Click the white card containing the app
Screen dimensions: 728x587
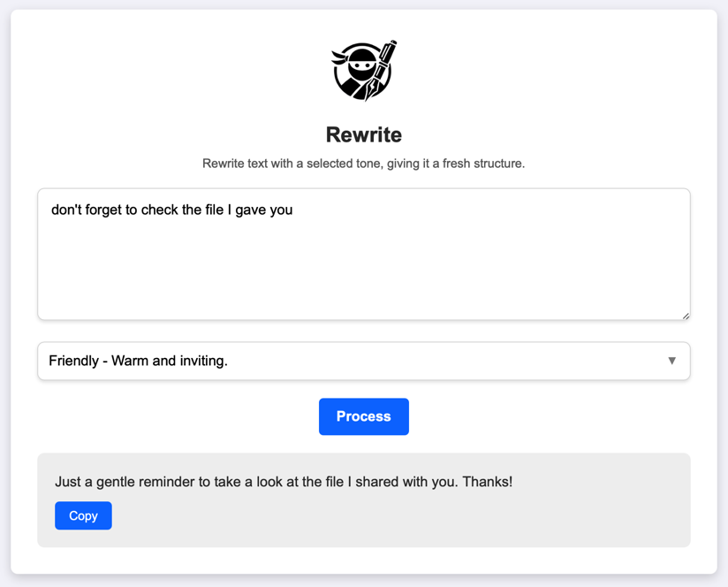364,566
